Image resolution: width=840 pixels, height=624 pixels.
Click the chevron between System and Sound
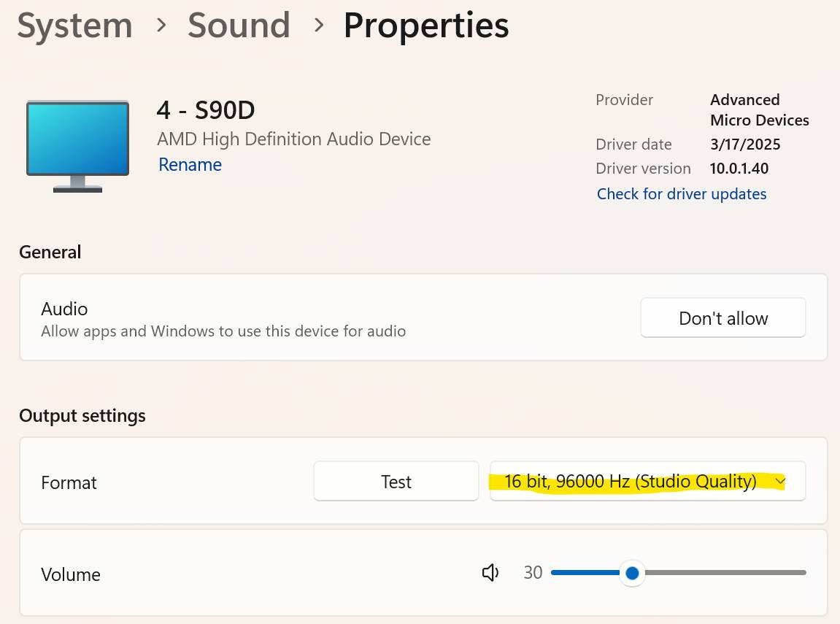(161, 25)
